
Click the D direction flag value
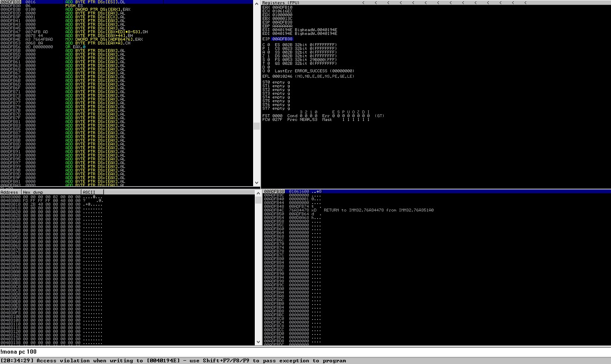pos(269,67)
